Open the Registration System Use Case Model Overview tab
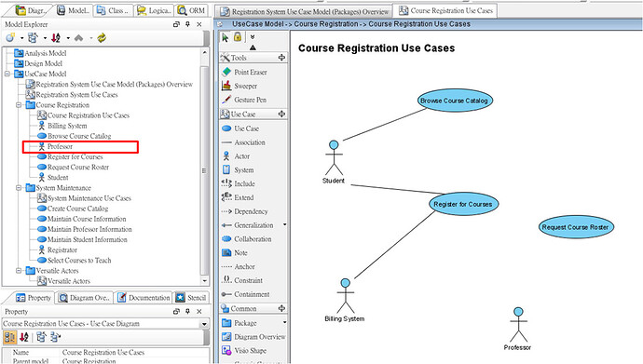 point(304,11)
